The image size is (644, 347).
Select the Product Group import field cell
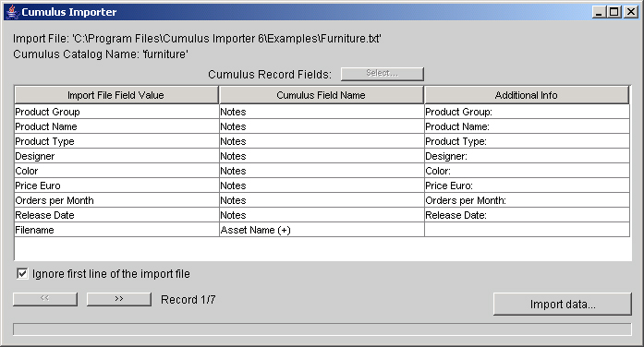116,112
